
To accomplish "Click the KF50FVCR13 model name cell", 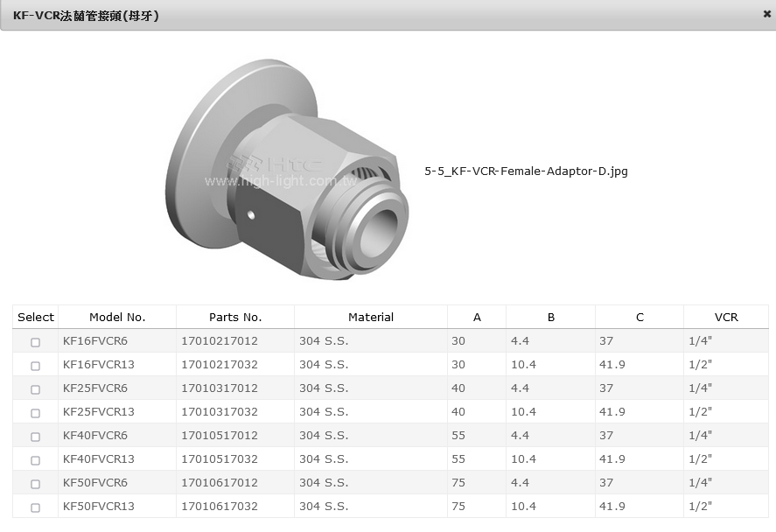I will 99,506.
